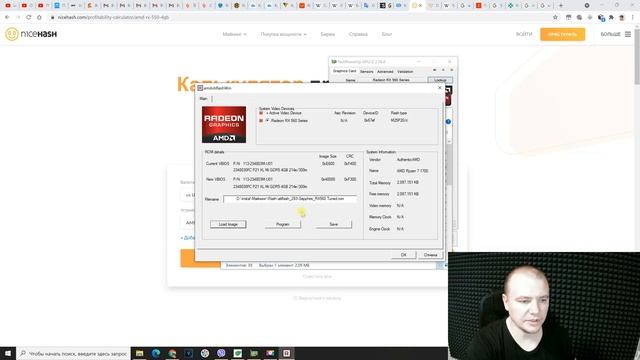
Task: Switch to GPU-Z Graphics Card tab
Action: click(x=344, y=71)
